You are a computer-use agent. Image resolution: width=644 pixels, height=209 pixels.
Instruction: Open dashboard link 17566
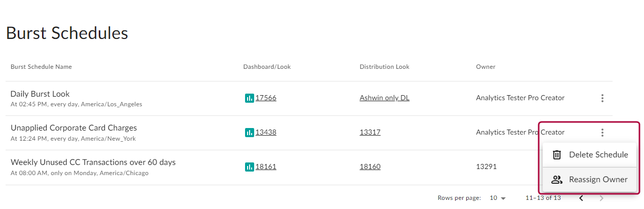(266, 98)
